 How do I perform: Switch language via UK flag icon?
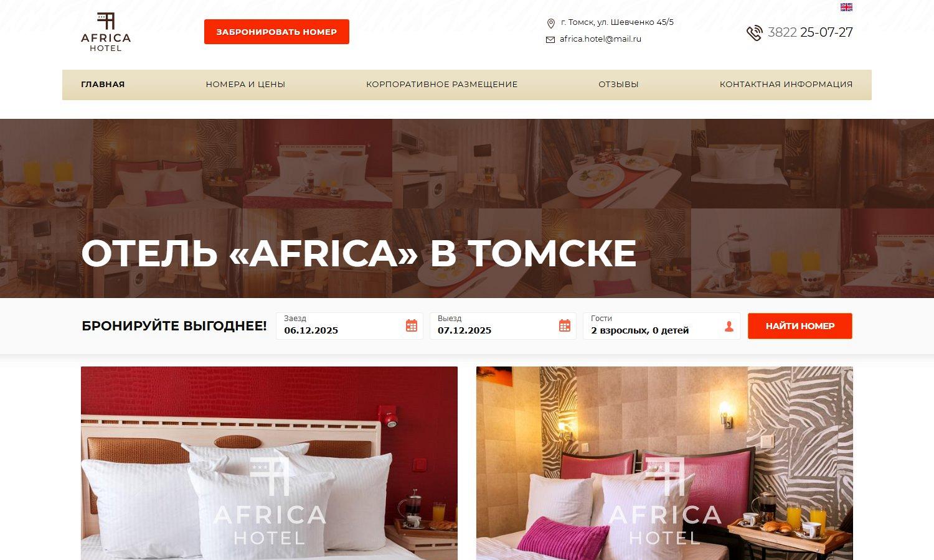pos(846,7)
